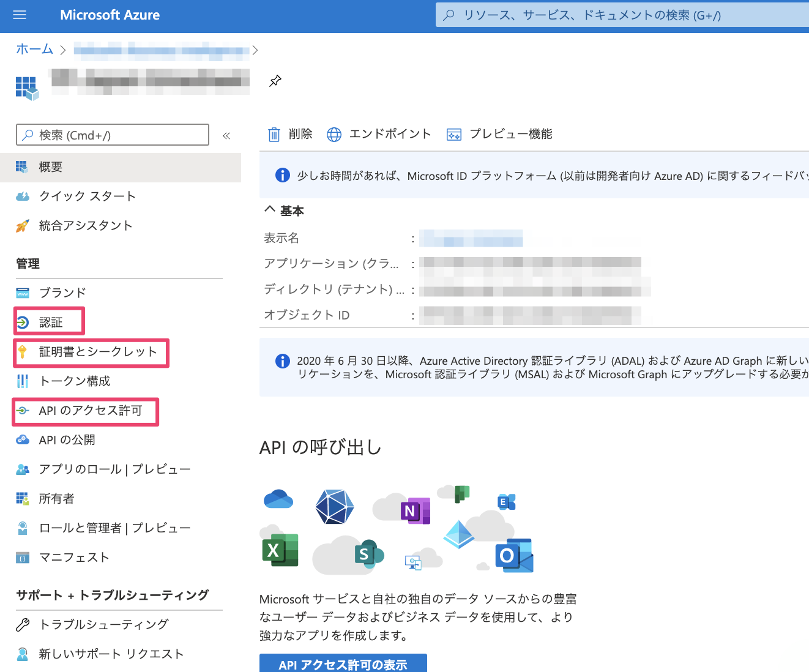Screen dimensions: 809x672
Task: Click the トラブルシューティング wrench icon
Action: [22, 624]
